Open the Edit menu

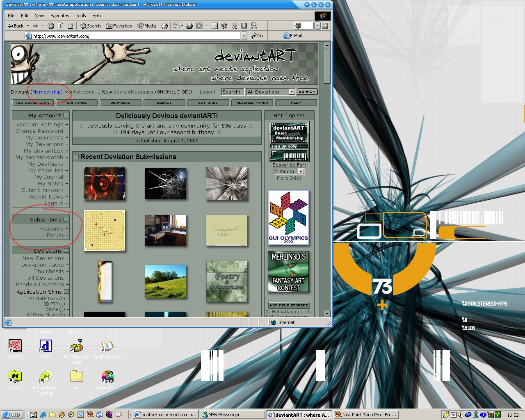(x=25, y=16)
